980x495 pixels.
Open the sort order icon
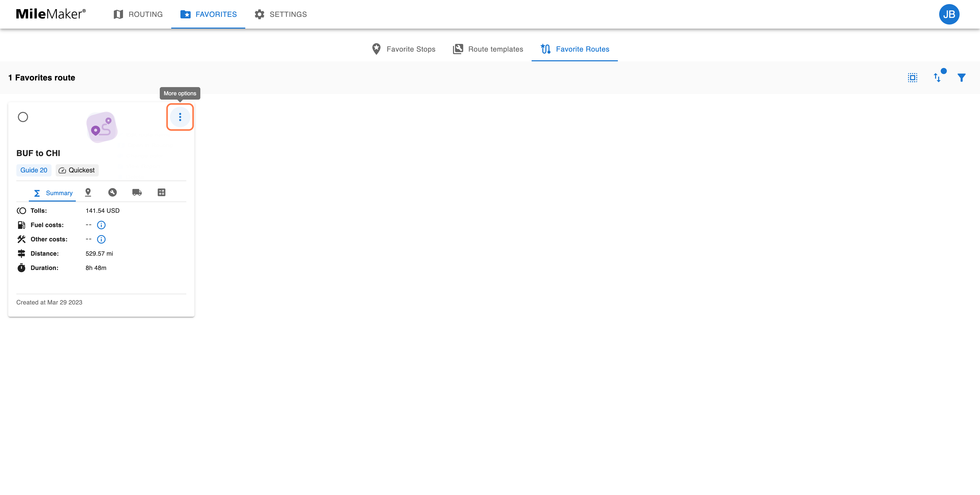[937, 78]
